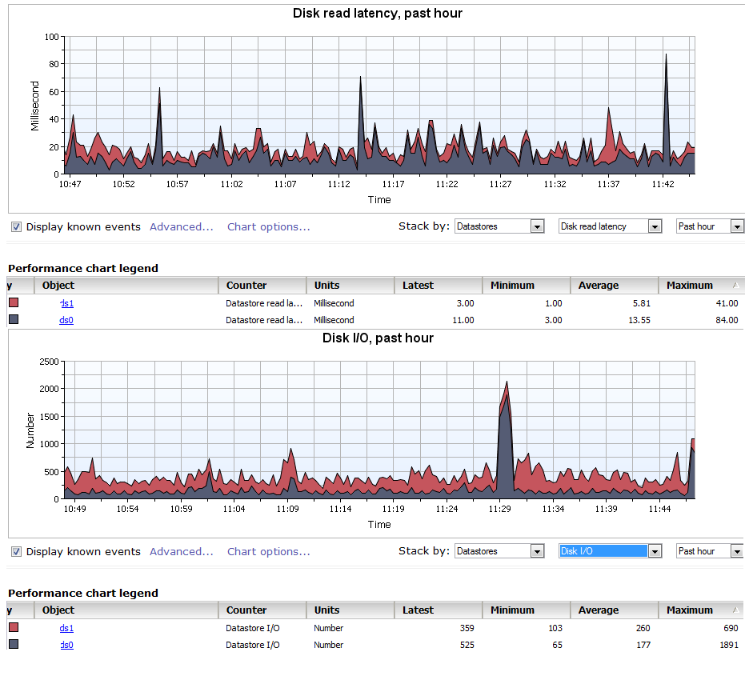This screenshot has height=700, width=745.
Task: Sort latency legend by Average column header
Action: click(x=599, y=286)
